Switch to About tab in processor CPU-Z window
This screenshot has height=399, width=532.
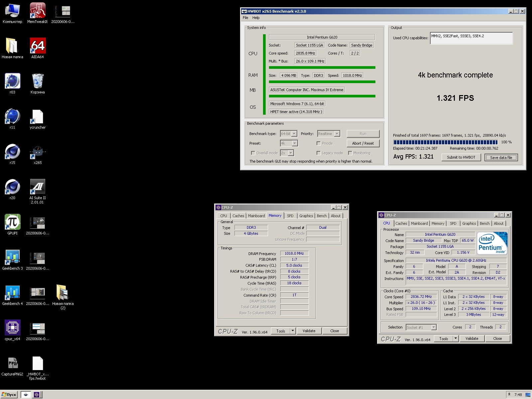(498, 223)
